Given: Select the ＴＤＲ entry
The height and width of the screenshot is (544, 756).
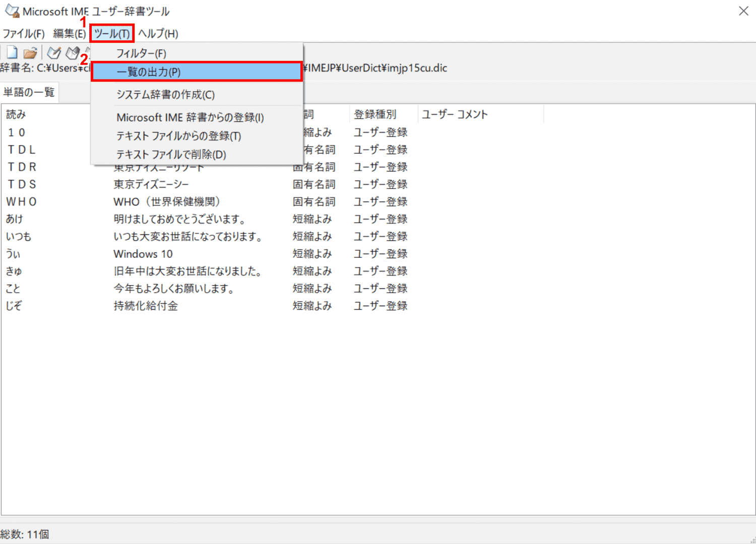Looking at the screenshot, I should (22, 167).
